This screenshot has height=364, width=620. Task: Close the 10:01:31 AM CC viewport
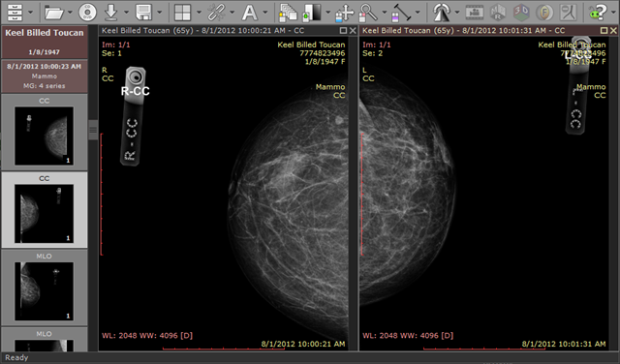613,30
